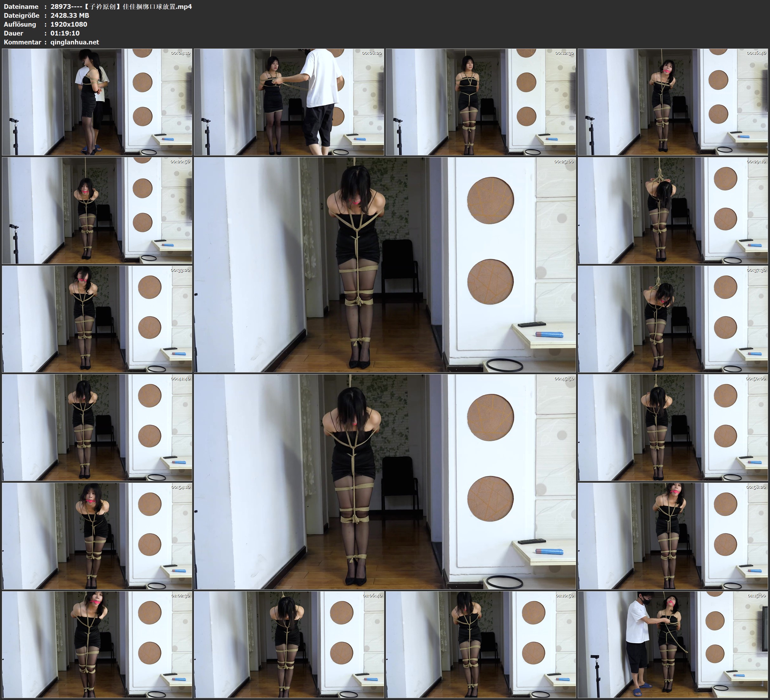Click the large frame stamped 00:25:00
The image size is (770, 700).
pos(385,264)
